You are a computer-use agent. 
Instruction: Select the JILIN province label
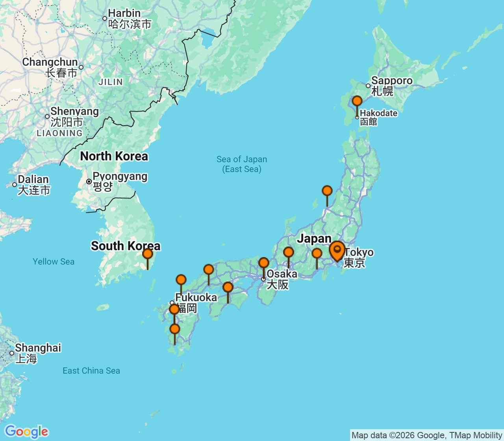click(x=111, y=82)
